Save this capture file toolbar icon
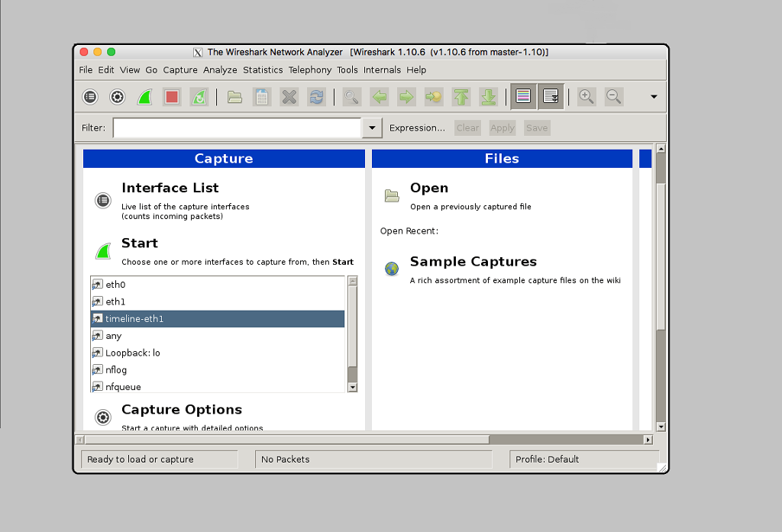Image resolution: width=782 pixels, height=532 pixels. [x=262, y=97]
